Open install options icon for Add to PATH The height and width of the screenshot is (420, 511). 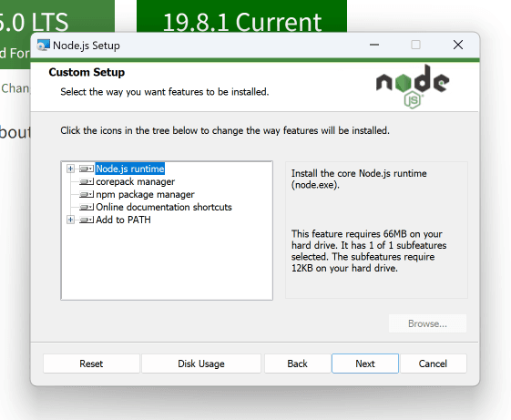87,220
